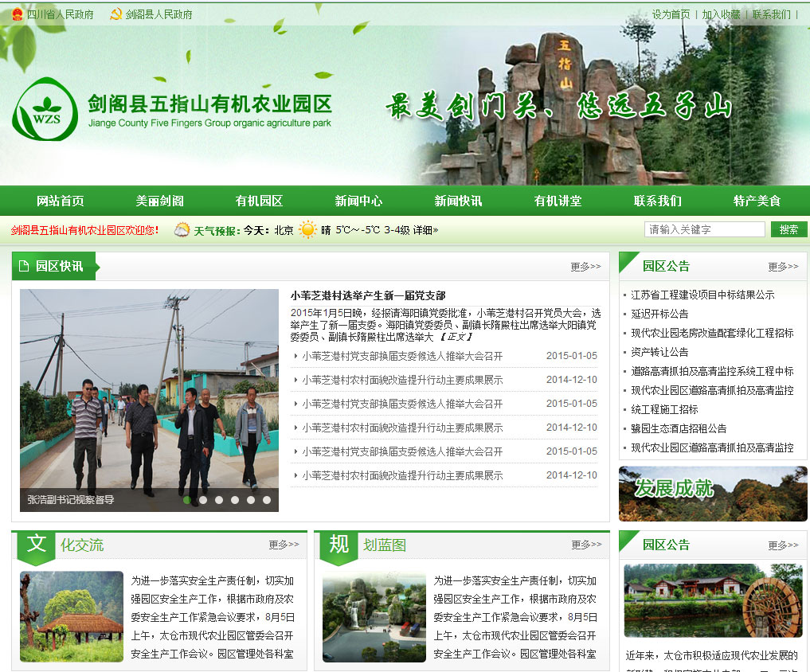Click the sun weather icon
Screen dimensions: 810x672
[x=307, y=229]
